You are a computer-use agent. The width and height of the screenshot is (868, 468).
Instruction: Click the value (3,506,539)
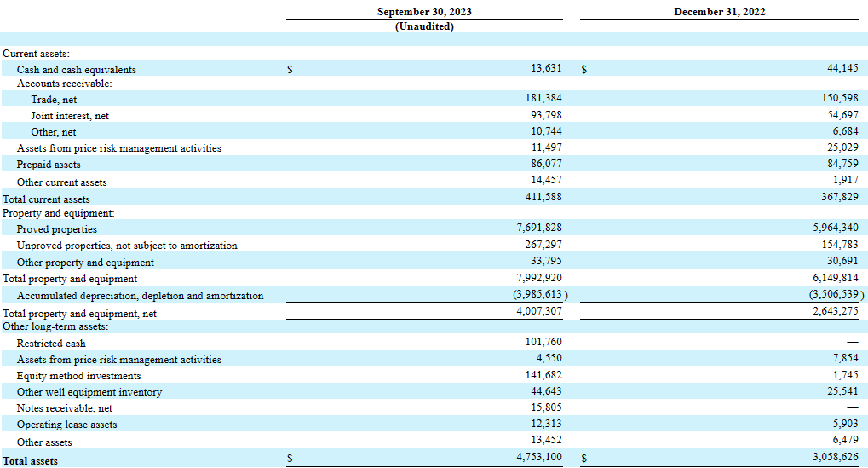pyautogui.click(x=836, y=294)
